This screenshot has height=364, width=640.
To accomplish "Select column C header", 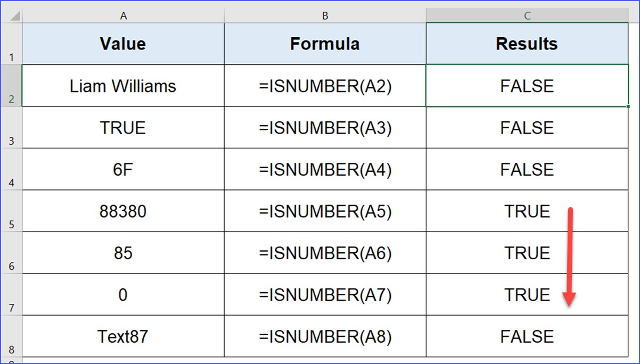I will pyautogui.click(x=527, y=16).
